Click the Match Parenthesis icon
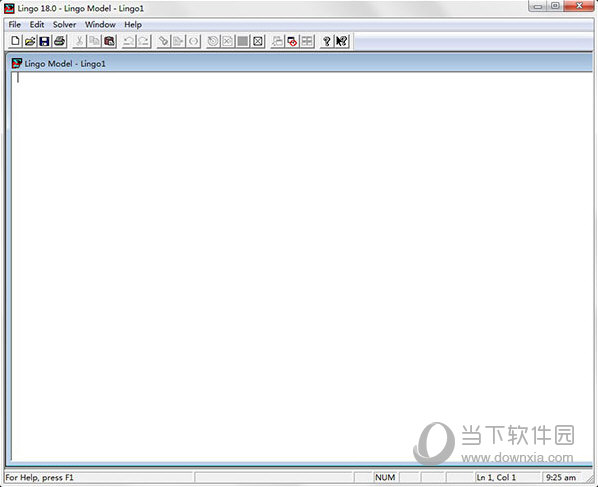 (193, 41)
